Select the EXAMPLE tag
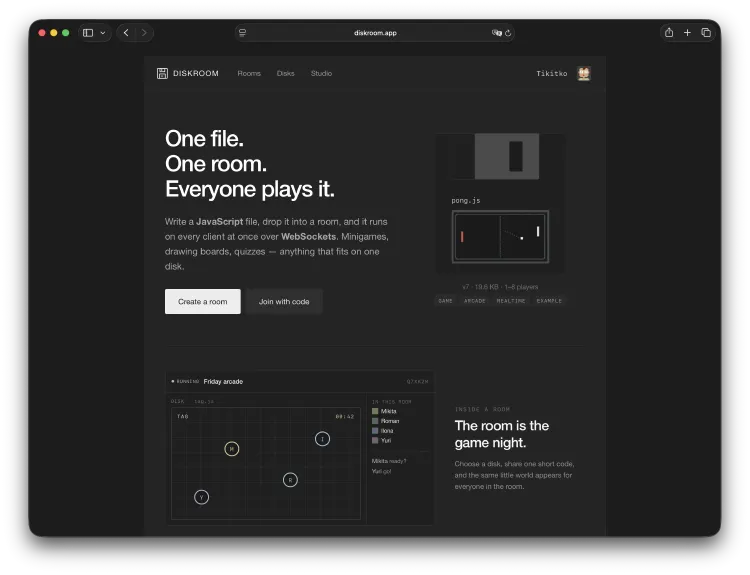This screenshot has height=575, width=750. (x=549, y=301)
